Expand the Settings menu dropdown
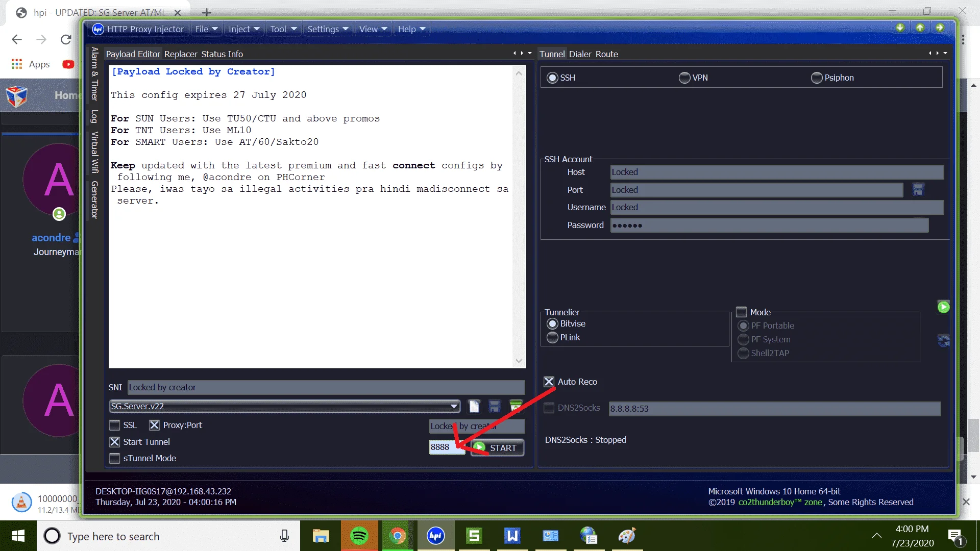 point(328,29)
